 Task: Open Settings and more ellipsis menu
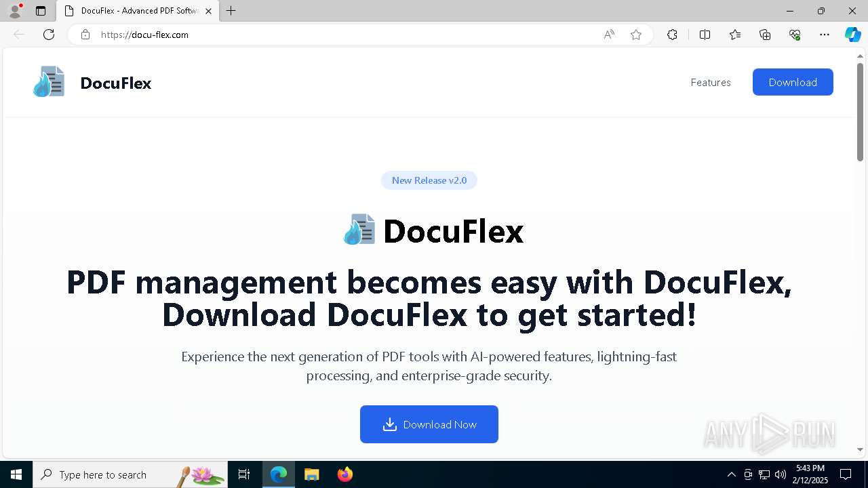pyautogui.click(x=825, y=35)
